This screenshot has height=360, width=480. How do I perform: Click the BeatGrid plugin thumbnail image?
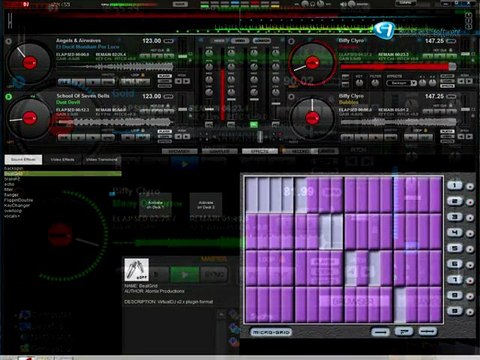pyautogui.click(x=136, y=269)
